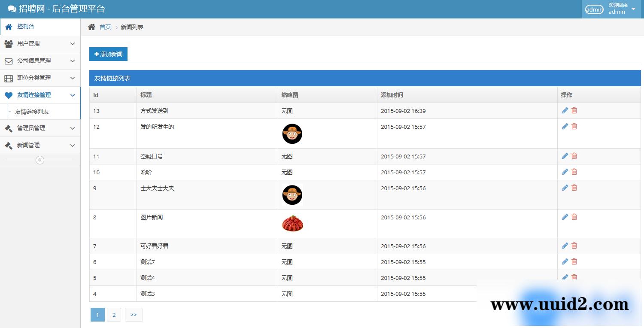Viewport: 644px width, 328px height.
Task: Select the heart icon beside 友情连接管理
Action: click(x=8, y=95)
